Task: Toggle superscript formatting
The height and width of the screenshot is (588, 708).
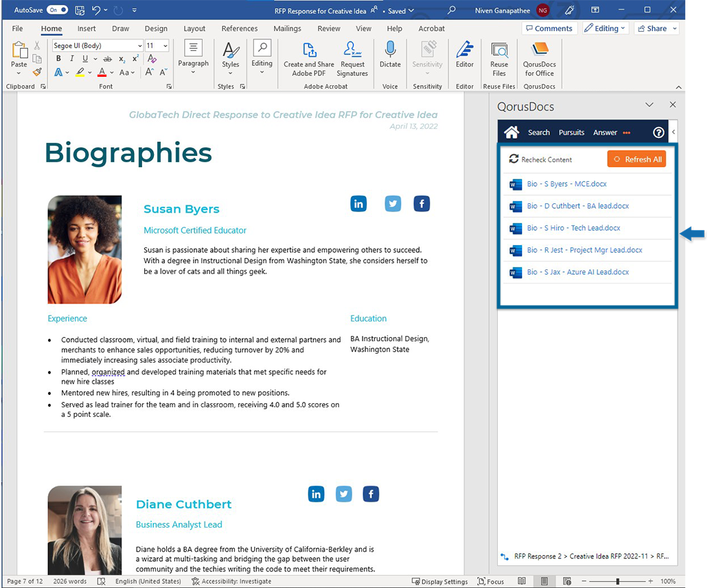Action: coord(135,58)
